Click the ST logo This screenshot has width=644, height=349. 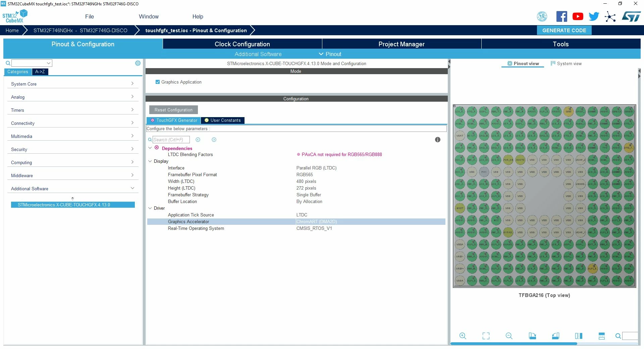tap(631, 16)
